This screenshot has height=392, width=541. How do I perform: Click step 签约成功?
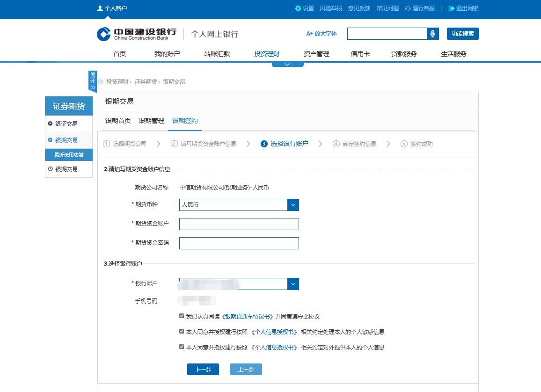point(417,144)
